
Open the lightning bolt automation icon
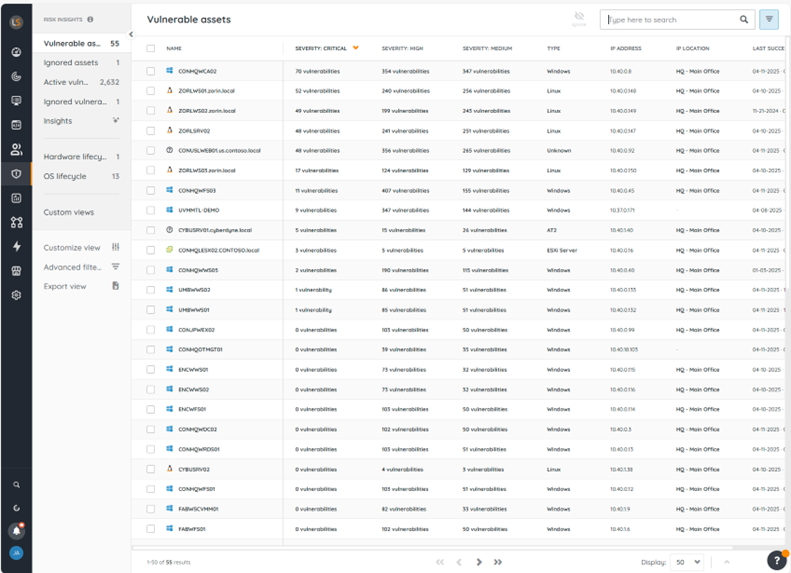click(16, 246)
